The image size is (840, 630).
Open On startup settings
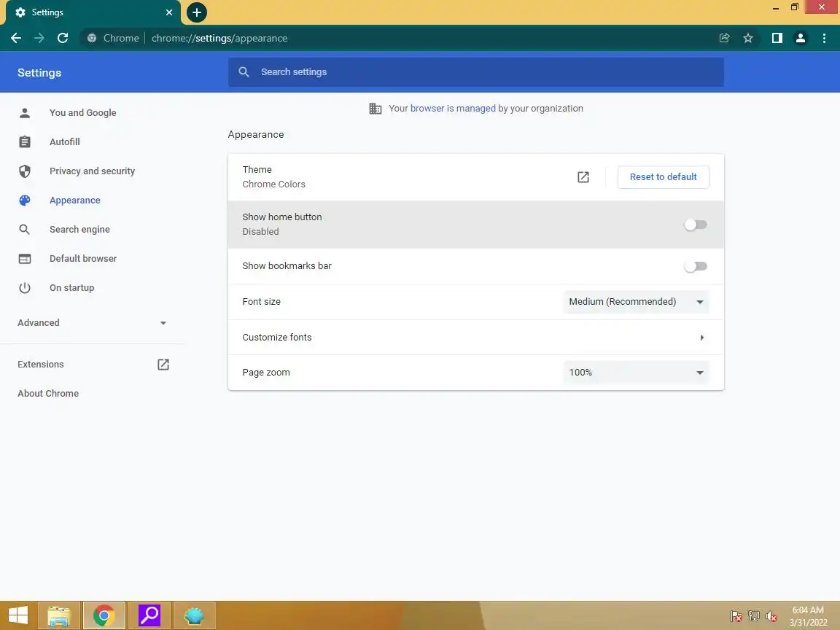(71, 288)
